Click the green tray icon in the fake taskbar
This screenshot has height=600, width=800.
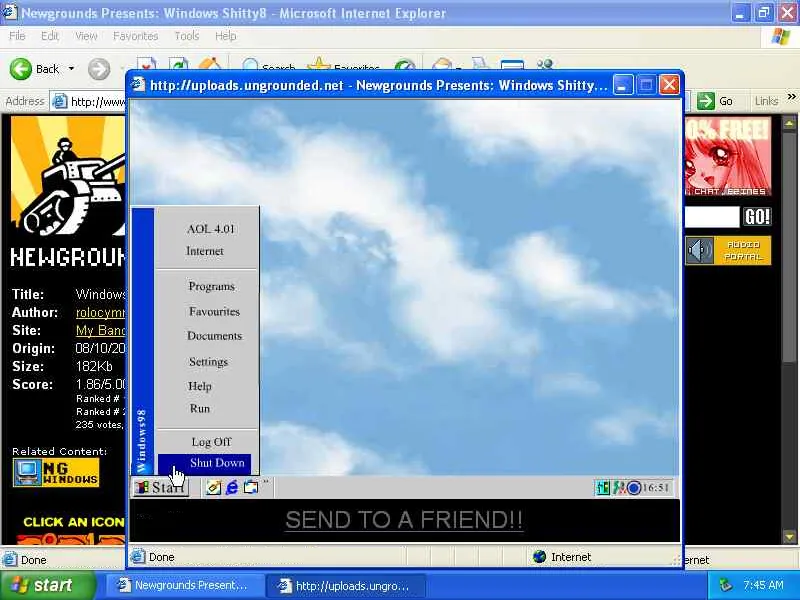pos(603,488)
